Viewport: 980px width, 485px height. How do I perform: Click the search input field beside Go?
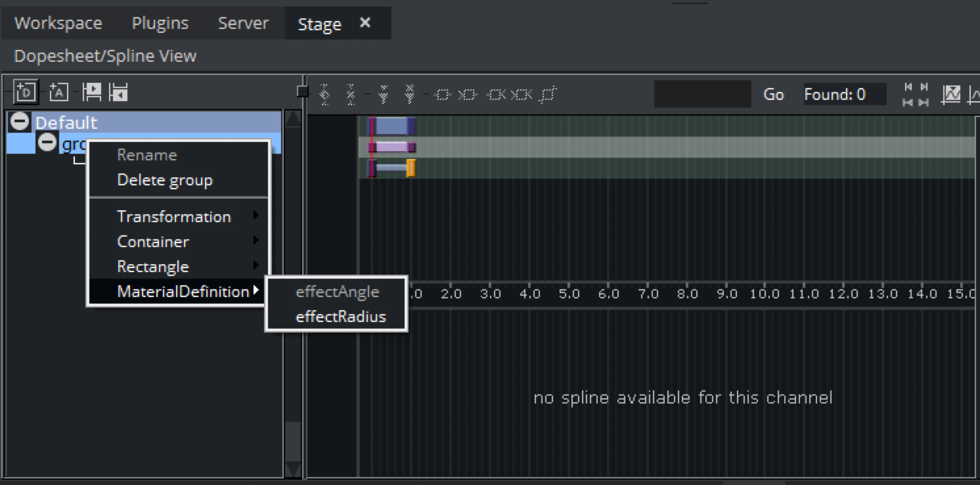coord(702,95)
